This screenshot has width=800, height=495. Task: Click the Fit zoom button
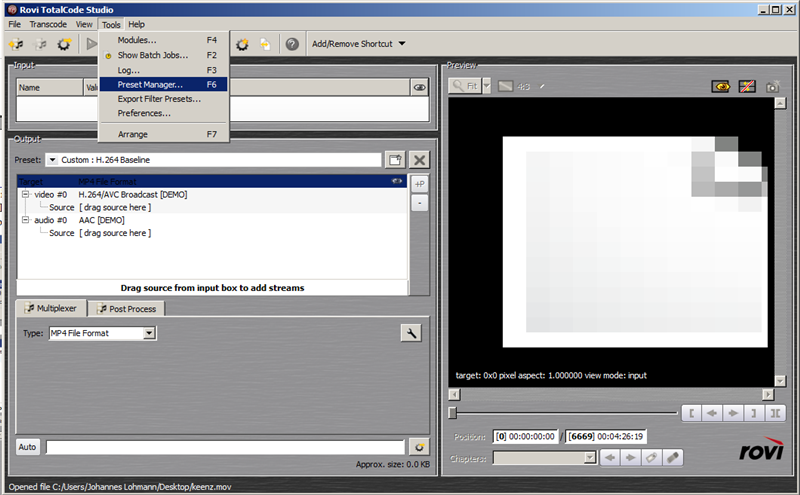click(x=465, y=86)
